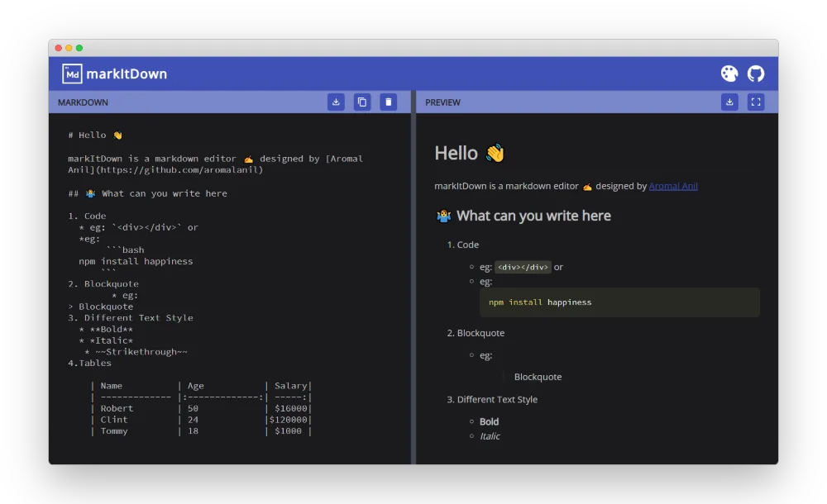Click the markItDown title text

pyautogui.click(x=127, y=74)
